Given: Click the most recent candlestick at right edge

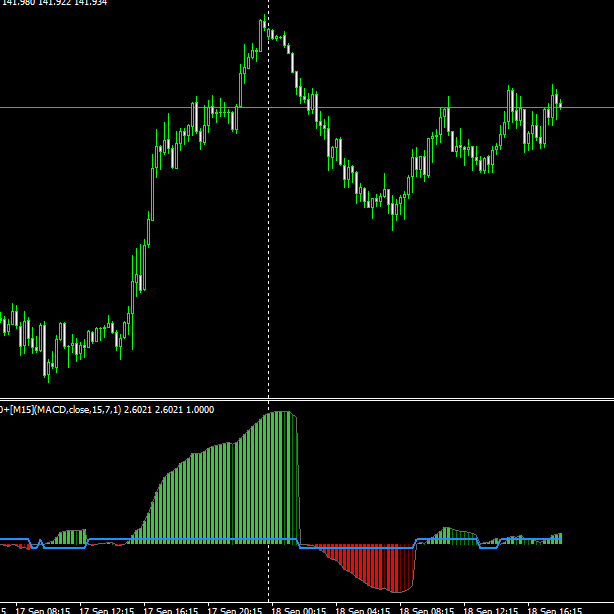Looking at the screenshot, I should tap(559, 102).
